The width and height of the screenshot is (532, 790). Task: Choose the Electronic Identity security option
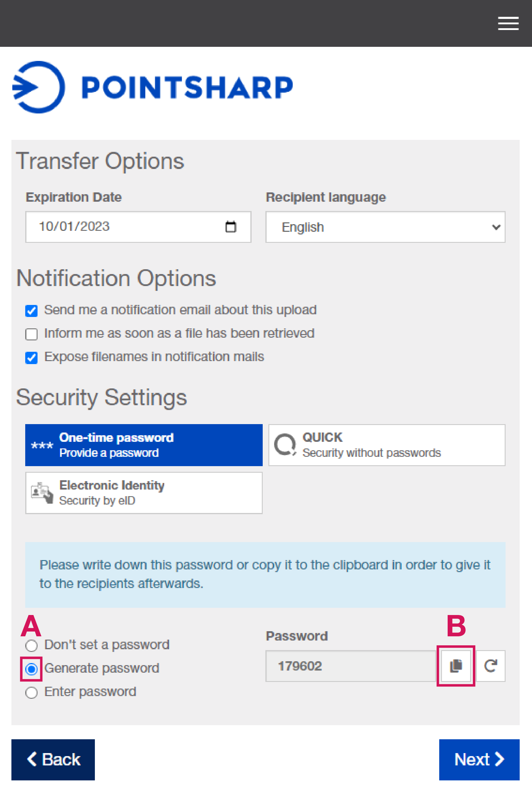click(144, 493)
